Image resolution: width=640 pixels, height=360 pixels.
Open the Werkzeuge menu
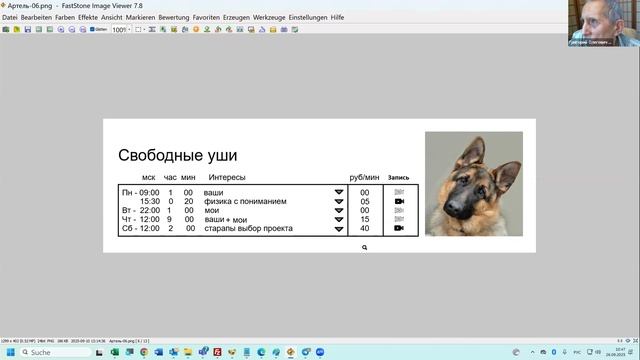269,18
